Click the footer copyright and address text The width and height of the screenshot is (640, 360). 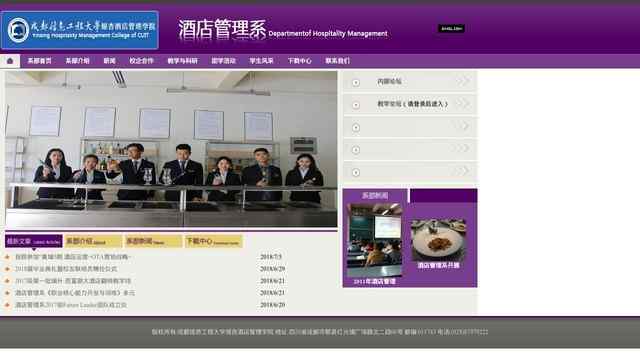320,332
